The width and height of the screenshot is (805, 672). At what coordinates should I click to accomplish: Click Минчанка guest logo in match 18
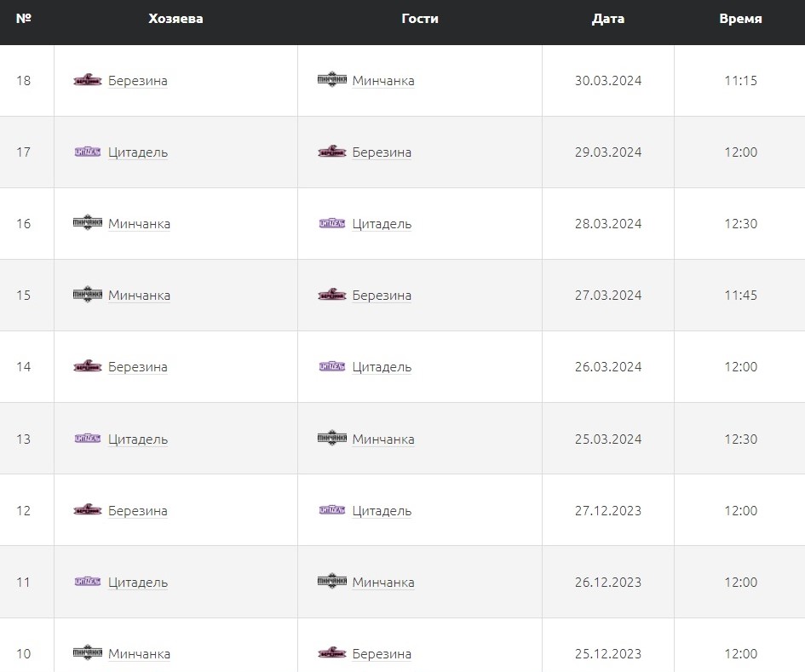pos(331,80)
